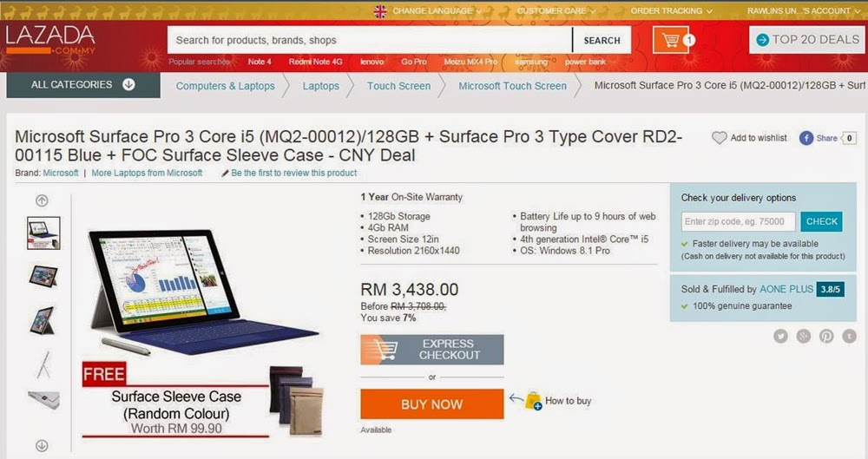Click the Tumblr share icon
Viewport: 868px width, 459px height.
click(849, 336)
